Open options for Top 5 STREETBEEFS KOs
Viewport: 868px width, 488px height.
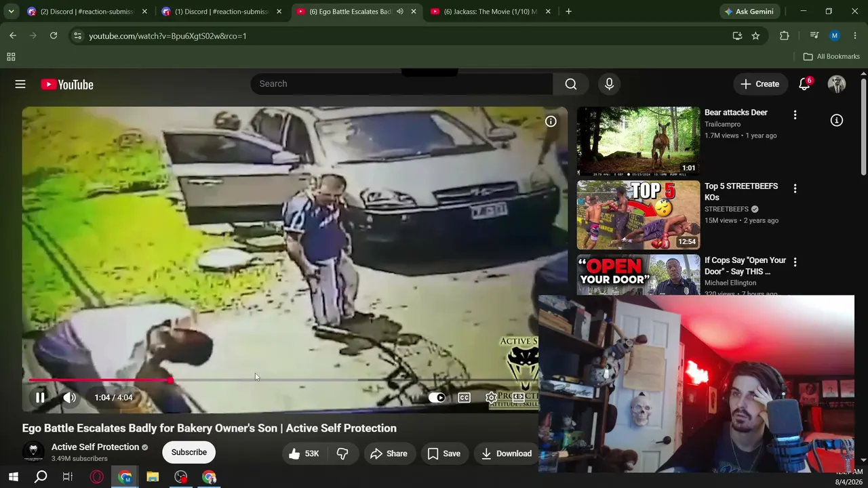pyautogui.click(x=795, y=188)
